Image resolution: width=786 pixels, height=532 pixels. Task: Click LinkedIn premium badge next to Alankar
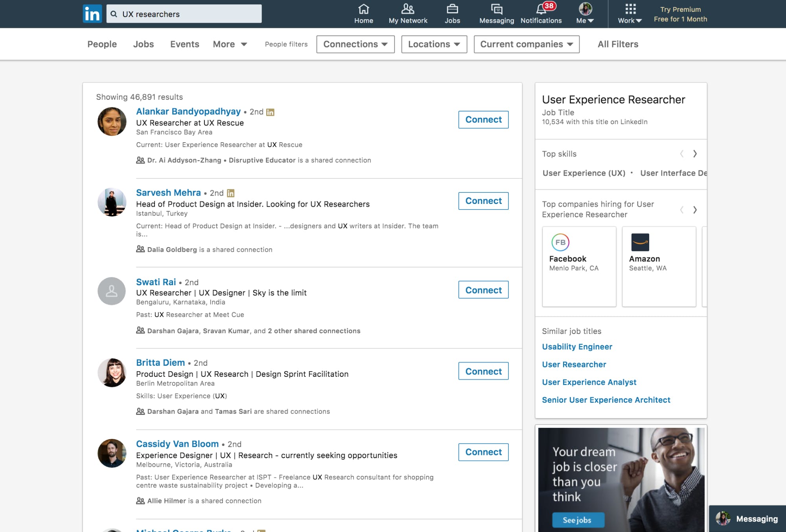[270, 112]
